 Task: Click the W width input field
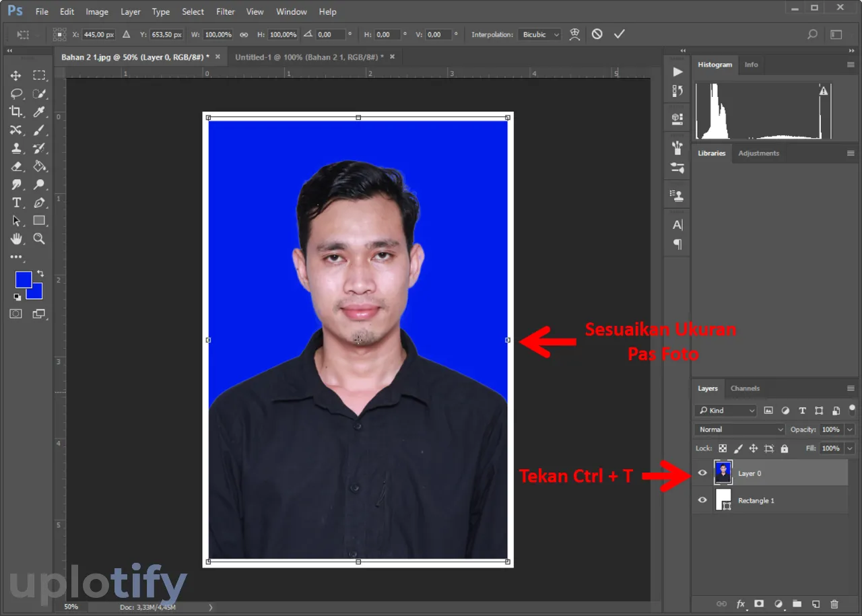218,34
